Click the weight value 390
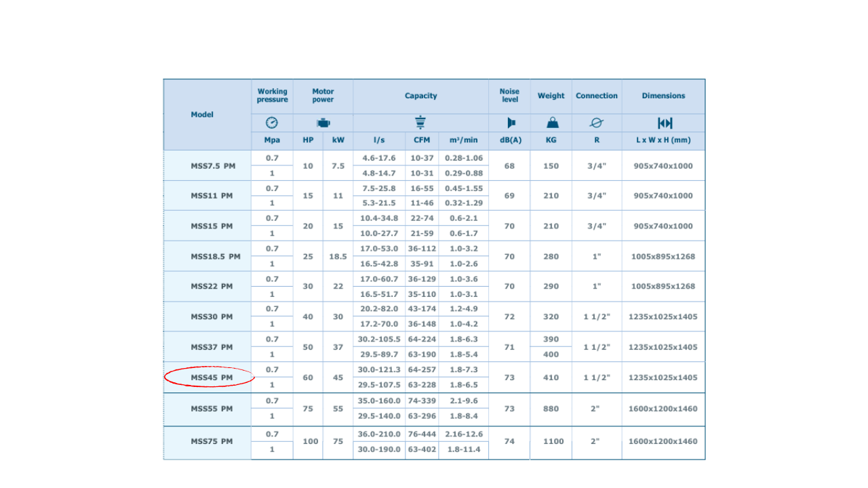 pos(551,339)
